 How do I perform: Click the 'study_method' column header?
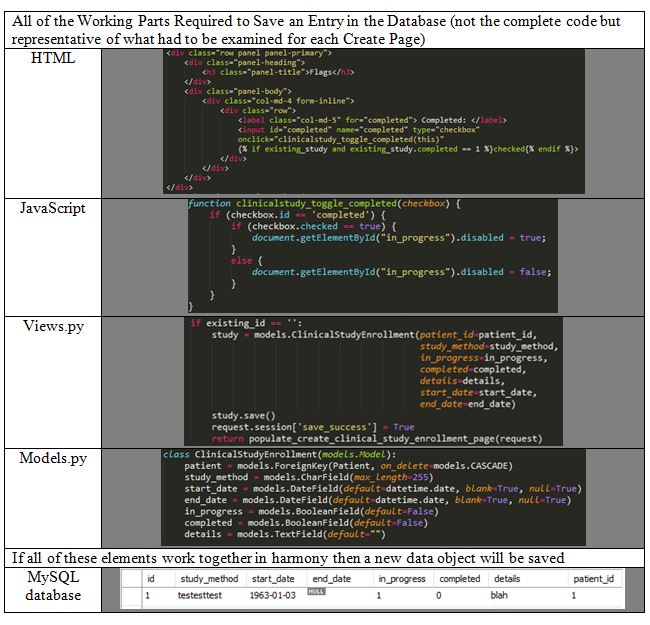coord(209,579)
